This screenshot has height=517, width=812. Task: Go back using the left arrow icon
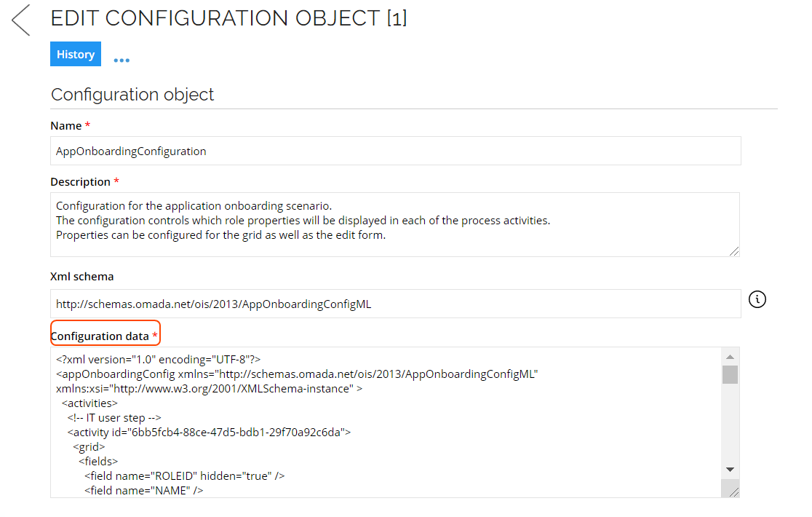[x=20, y=20]
